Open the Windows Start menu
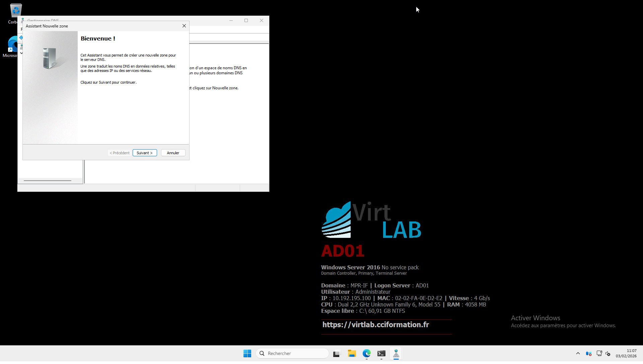The image size is (643, 364). [247, 353]
